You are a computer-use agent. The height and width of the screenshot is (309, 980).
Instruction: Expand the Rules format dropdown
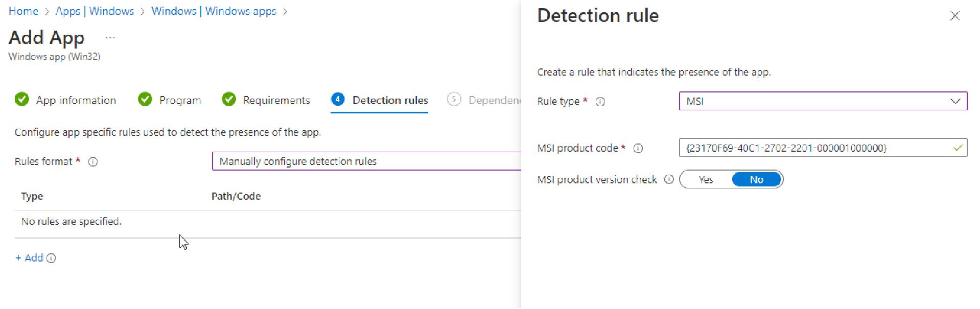tap(366, 161)
